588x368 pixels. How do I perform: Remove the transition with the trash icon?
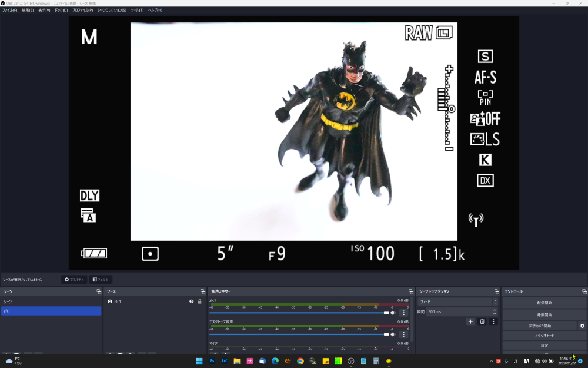[x=482, y=321]
